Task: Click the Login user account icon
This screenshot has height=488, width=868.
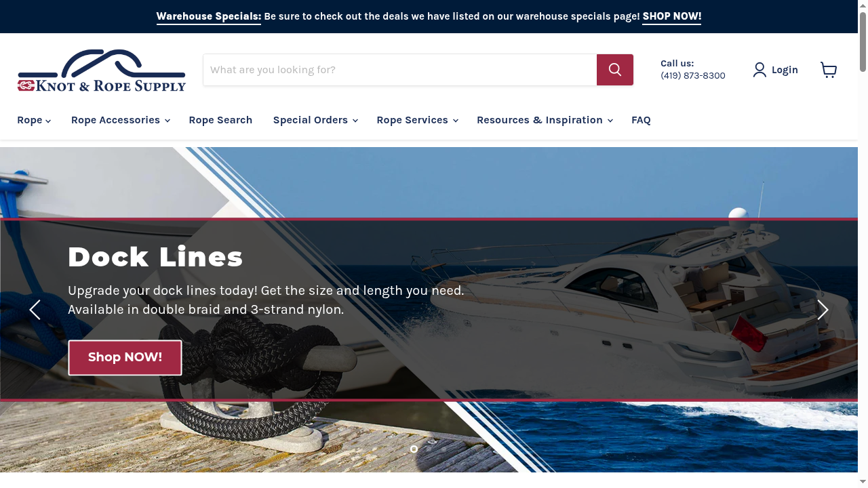Action: pos(759,70)
